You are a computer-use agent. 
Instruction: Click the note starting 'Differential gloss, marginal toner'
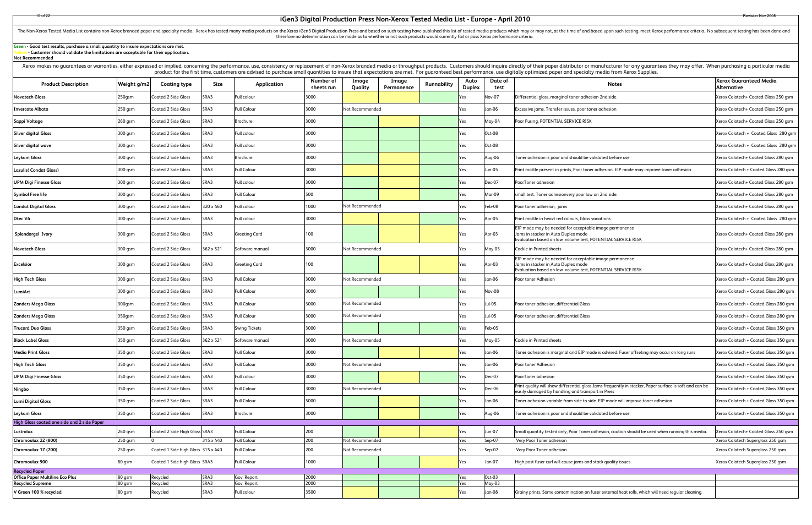coord(566,97)
